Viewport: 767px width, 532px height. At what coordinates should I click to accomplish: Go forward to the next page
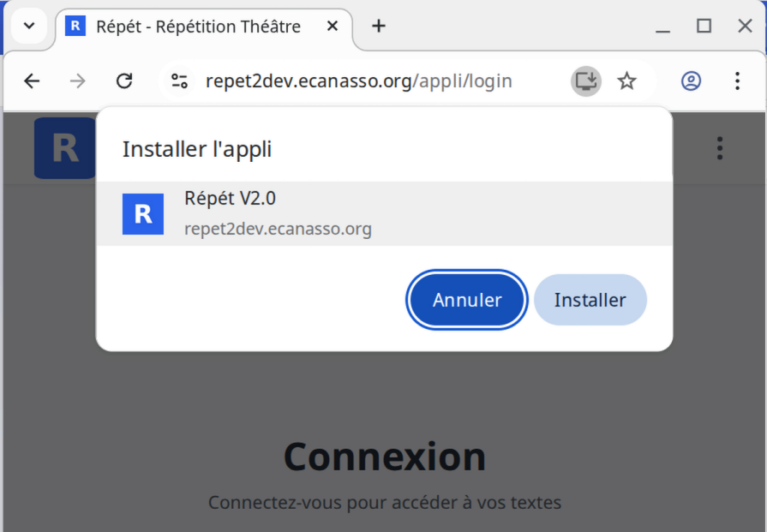78,81
